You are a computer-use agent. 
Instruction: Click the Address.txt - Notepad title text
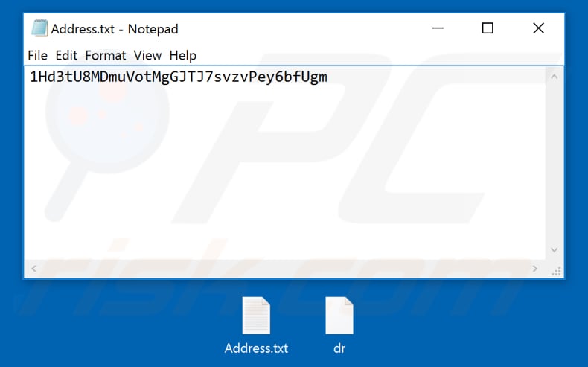tap(115, 29)
